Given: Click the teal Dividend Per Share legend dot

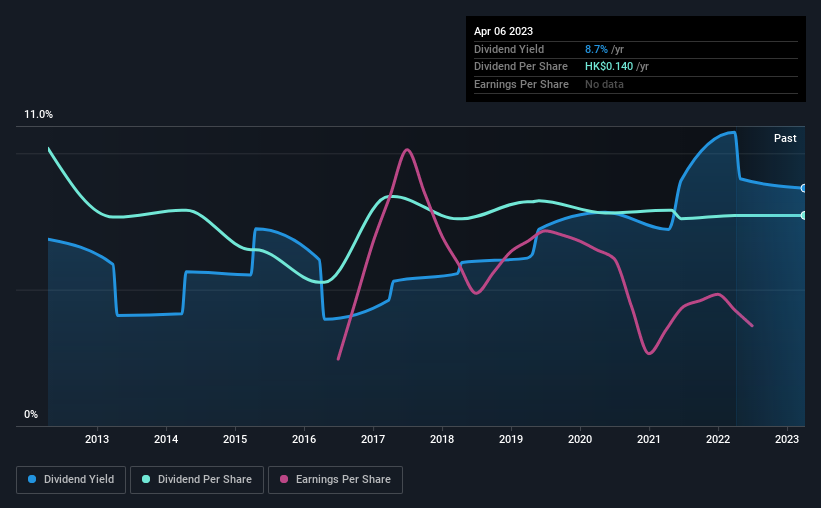Looking at the screenshot, I should [146, 479].
